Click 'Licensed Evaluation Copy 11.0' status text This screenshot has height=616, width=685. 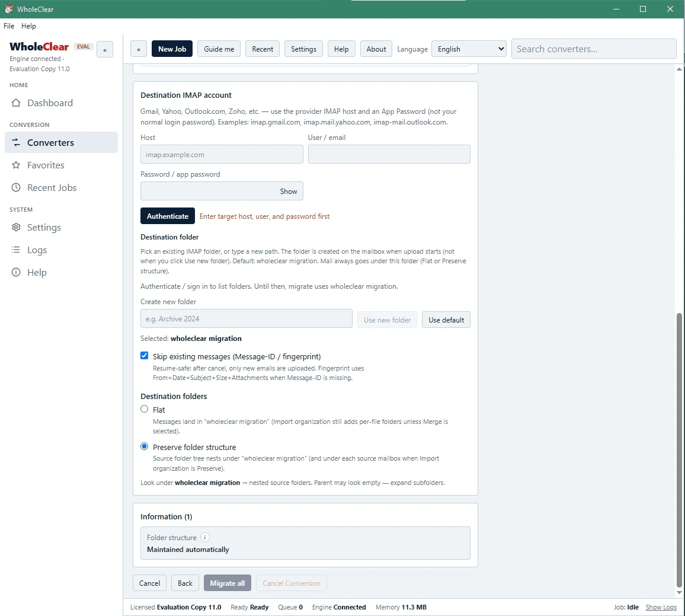[175, 607]
